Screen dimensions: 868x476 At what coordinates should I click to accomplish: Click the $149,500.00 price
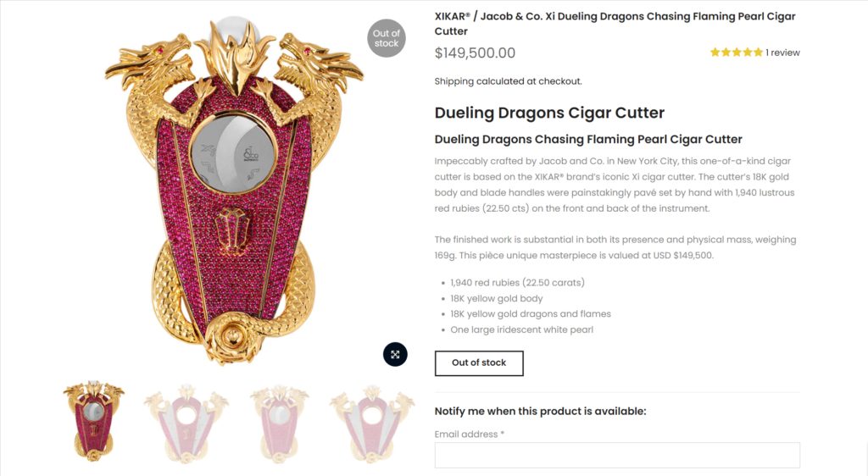coord(475,53)
